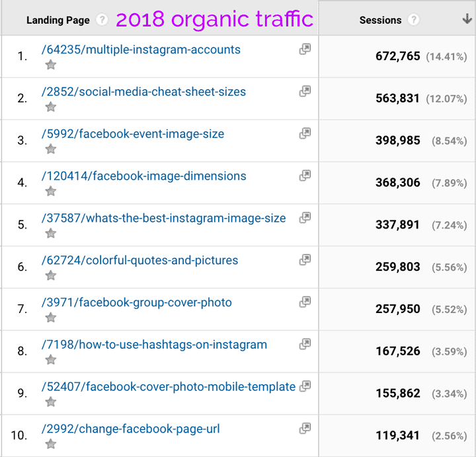Open /5992/facebook-event-image-size link
476x457 pixels.
click(133, 134)
